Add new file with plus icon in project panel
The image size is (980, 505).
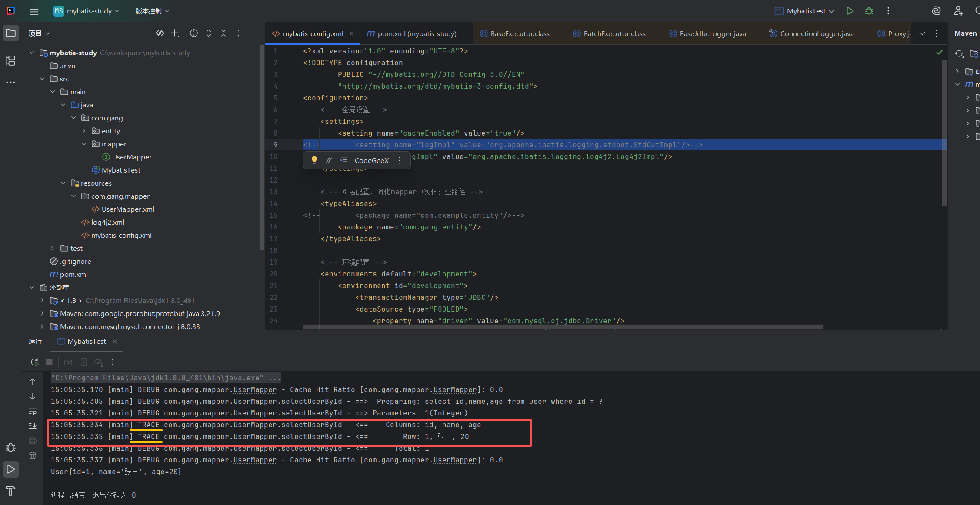click(175, 33)
